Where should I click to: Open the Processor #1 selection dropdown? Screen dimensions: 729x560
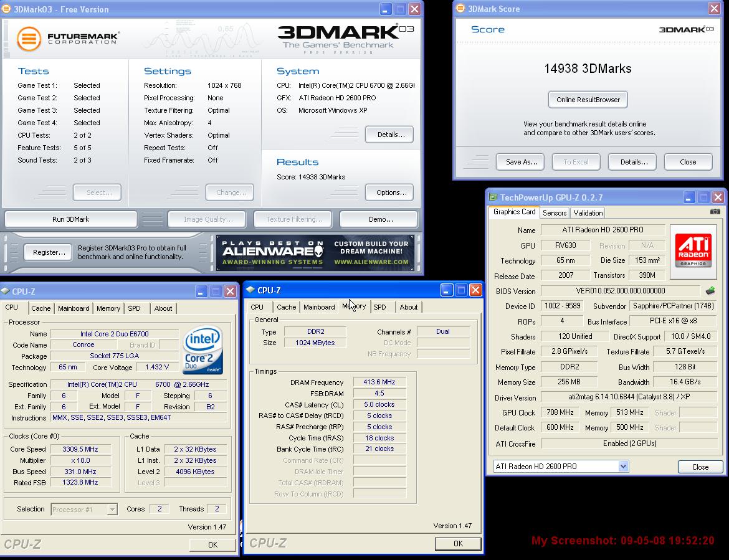[112, 510]
